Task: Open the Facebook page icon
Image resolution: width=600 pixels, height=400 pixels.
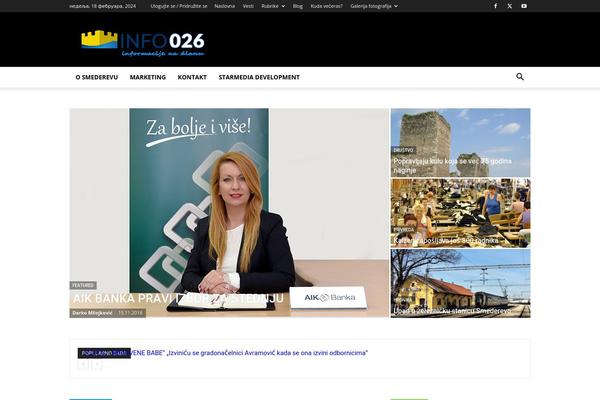Action: [x=496, y=6]
